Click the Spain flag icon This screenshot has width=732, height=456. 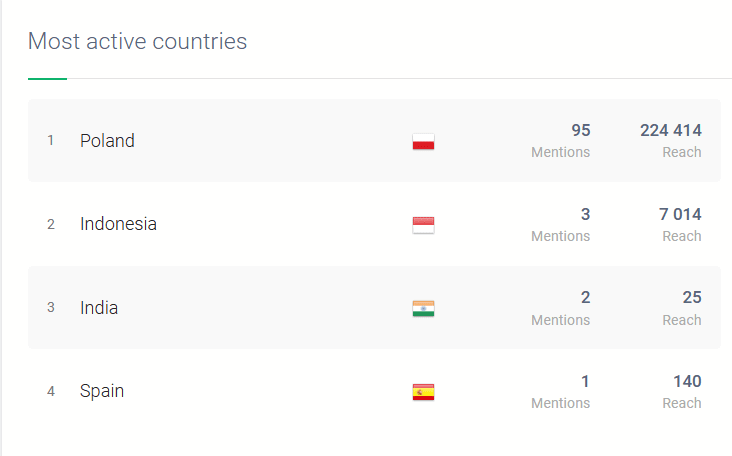[x=423, y=392]
